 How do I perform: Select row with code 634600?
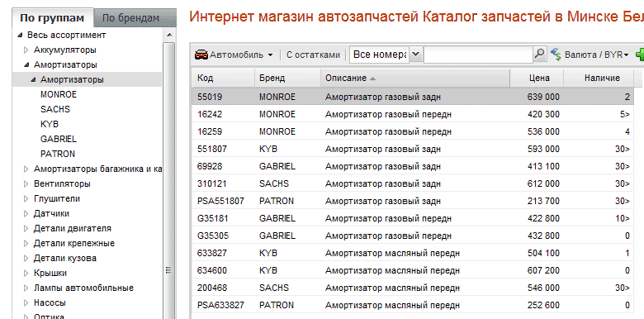(x=412, y=270)
